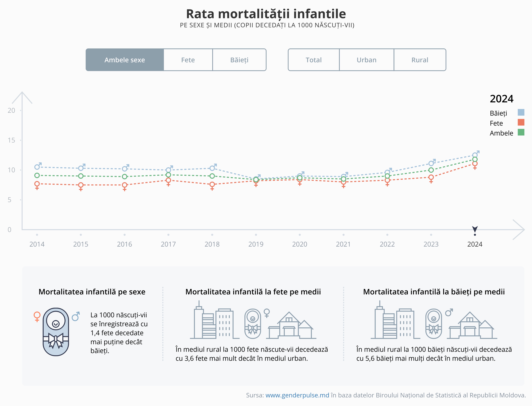
Task: Click the swaddled baby icon in the sexes panel
Action: [56, 332]
